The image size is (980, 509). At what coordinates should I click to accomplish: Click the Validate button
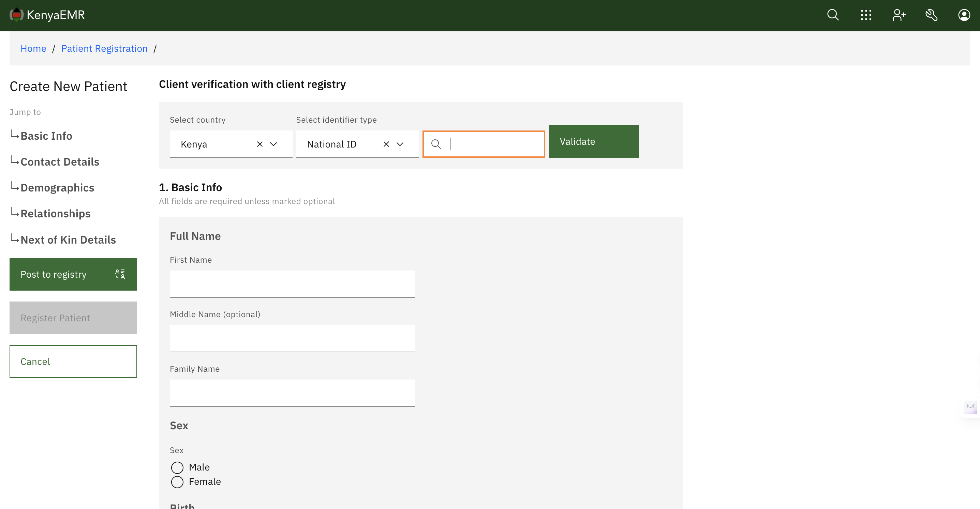point(593,141)
